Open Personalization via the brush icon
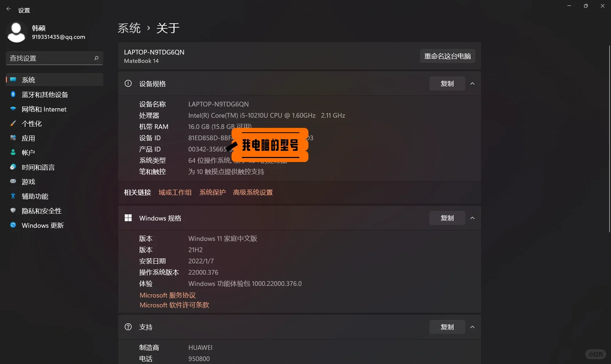This screenshot has width=611, height=364. pyautogui.click(x=13, y=124)
